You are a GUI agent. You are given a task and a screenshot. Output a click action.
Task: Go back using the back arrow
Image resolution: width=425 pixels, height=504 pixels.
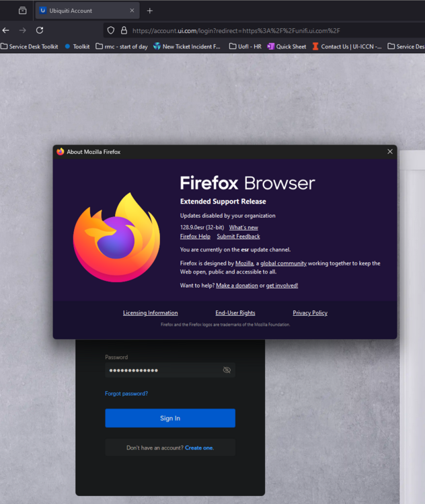[6, 30]
